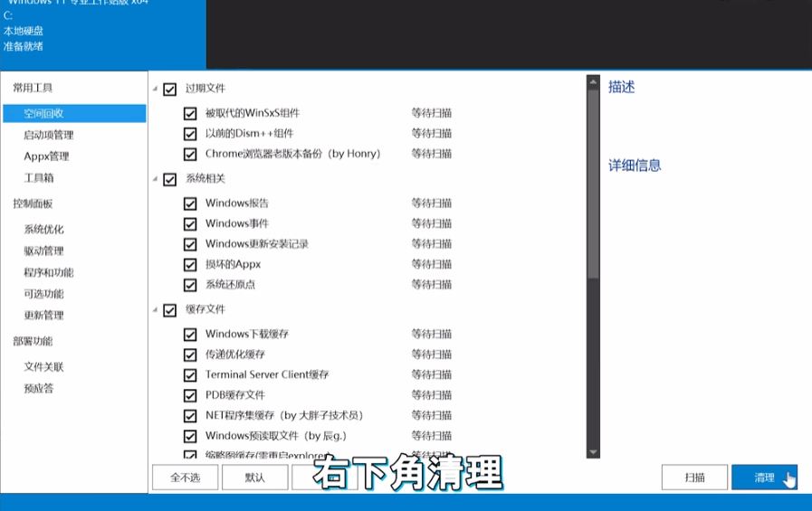Click the 本地硬盘 system info tile
The image size is (812, 511).
coord(24,31)
